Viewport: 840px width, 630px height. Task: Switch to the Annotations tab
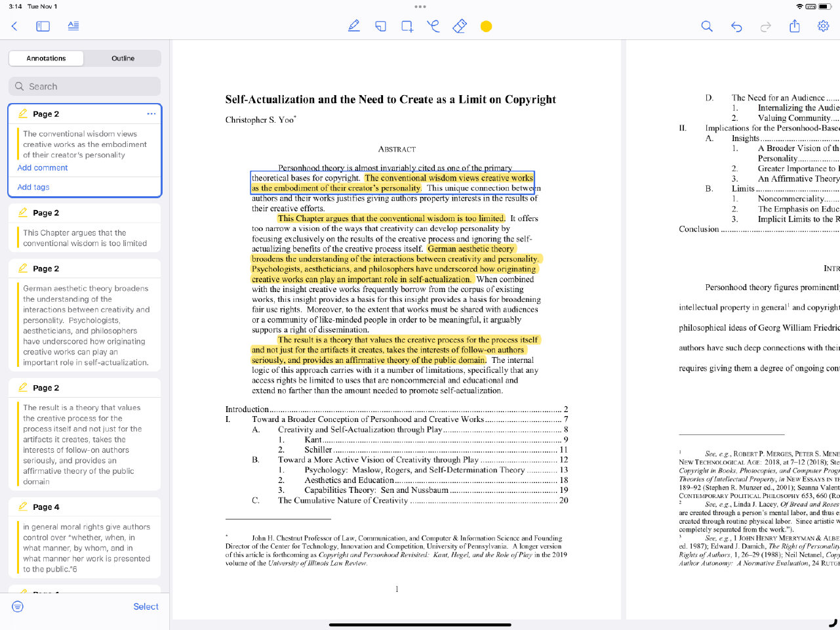coord(46,58)
